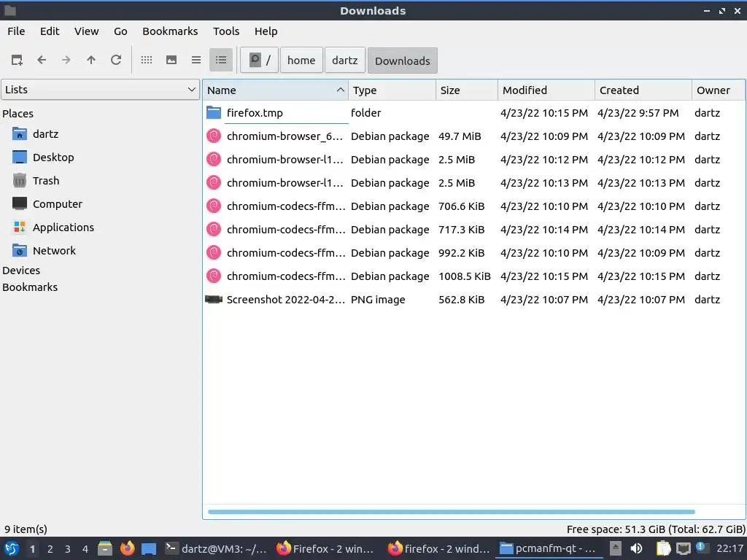Click the free space status text
The image size is (747, 560).
[656, 529]
